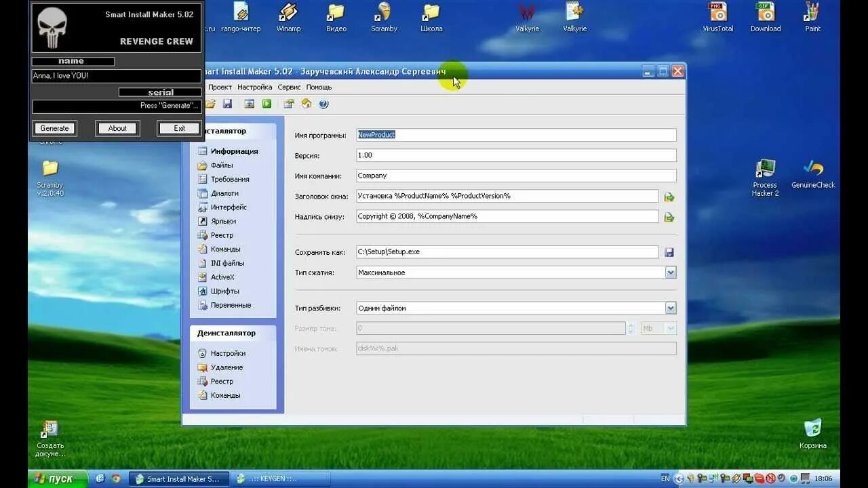
Task: Open the Помощь menu
Action: point(319,87)
